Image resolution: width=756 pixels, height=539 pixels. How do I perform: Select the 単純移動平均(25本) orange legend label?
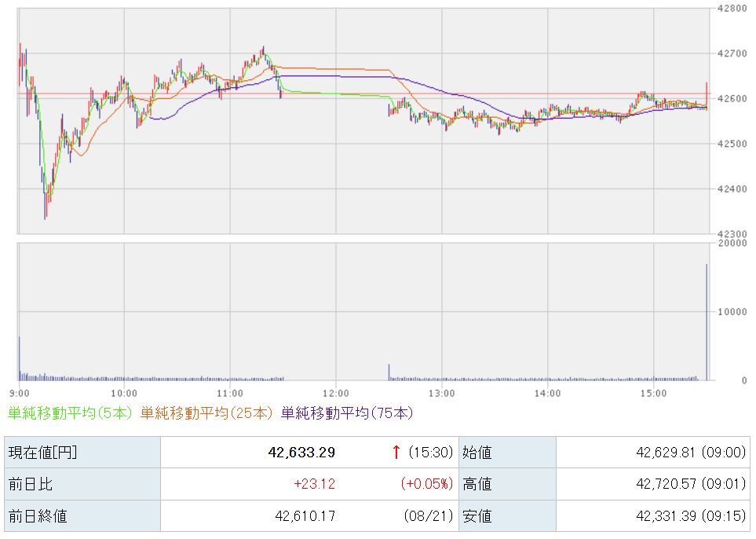pyautogui.click(x=206, y=413)
